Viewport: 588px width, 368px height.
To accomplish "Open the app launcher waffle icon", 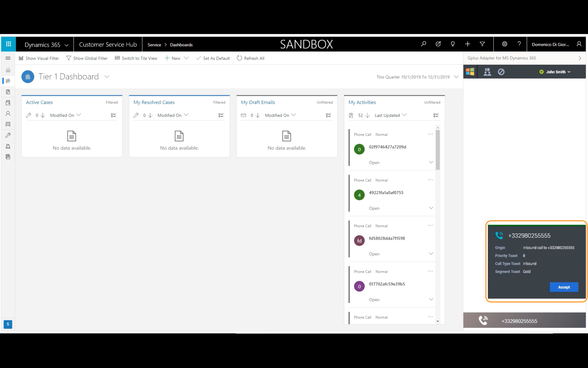I will coord(9,44).
